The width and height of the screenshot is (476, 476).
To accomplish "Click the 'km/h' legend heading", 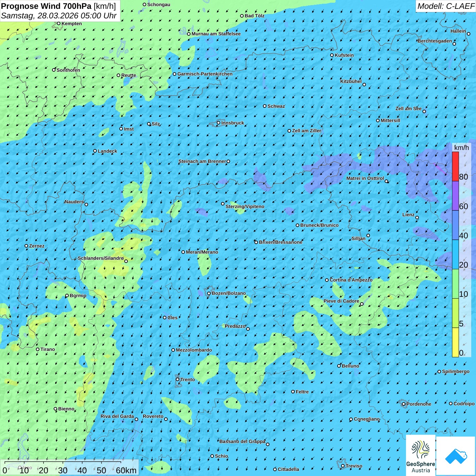I will [x=461, y=148].
